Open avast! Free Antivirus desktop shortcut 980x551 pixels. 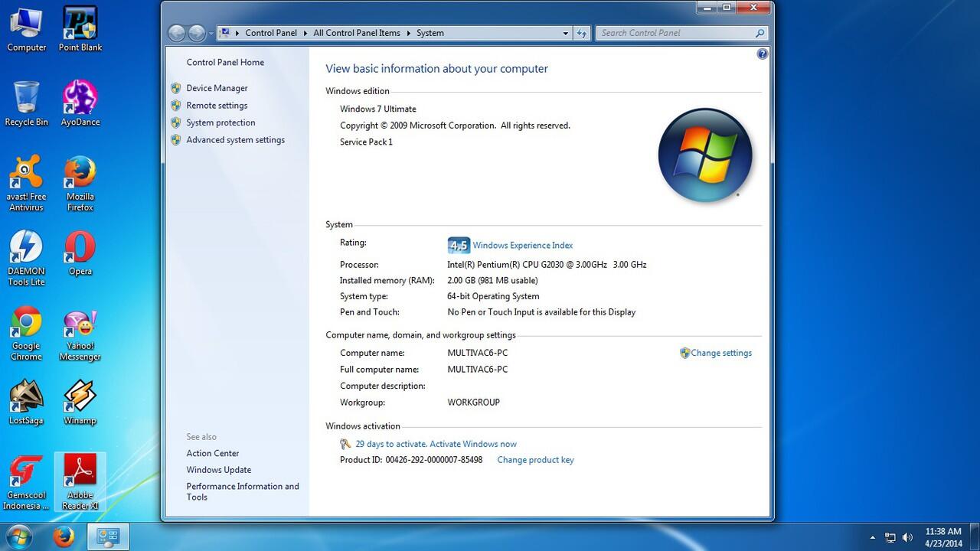click(26, 184)
